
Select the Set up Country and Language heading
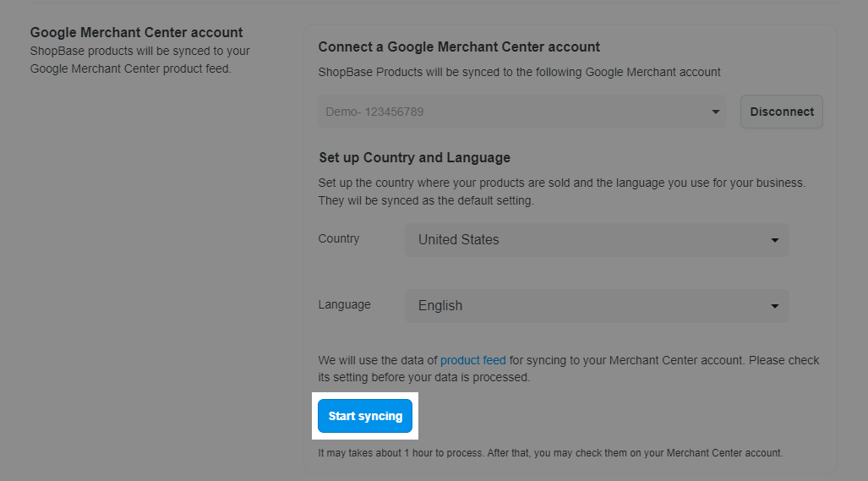click(x=414, y=158)
